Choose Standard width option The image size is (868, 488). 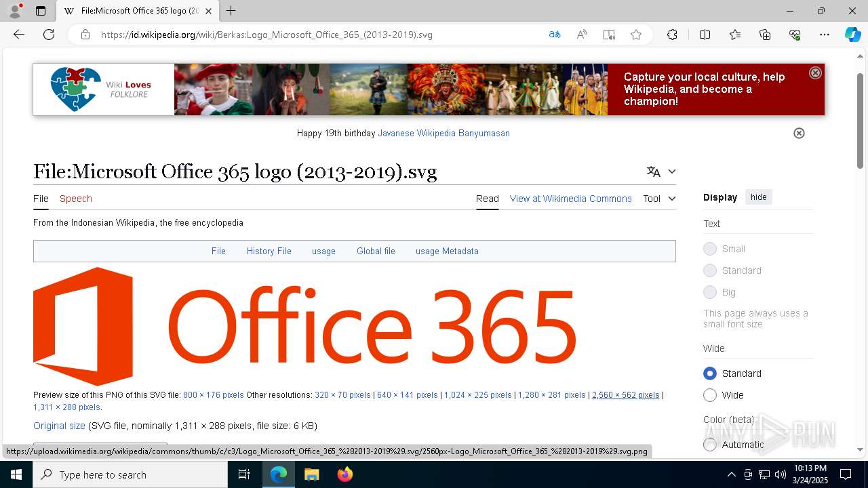[x=710, y=373]
